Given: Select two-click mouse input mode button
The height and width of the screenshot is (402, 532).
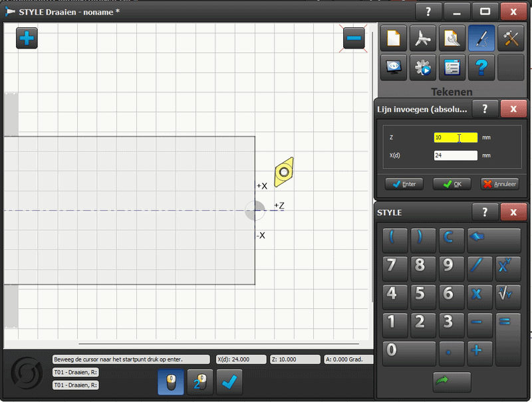Looking at the screenshot, I should (x=200, y=382).
